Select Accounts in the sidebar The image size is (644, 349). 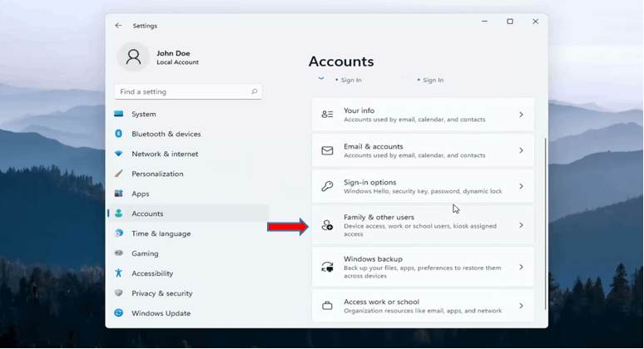click(x=189, y=214)
